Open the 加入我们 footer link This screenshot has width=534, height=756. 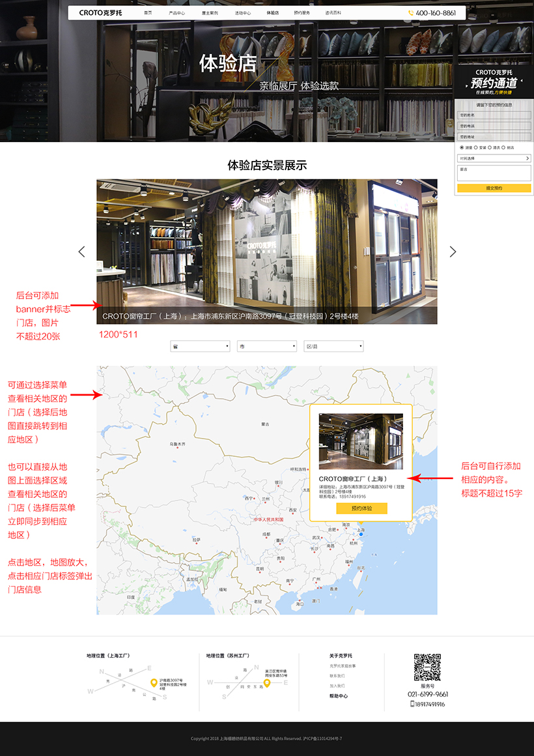(x=337, y=686)
